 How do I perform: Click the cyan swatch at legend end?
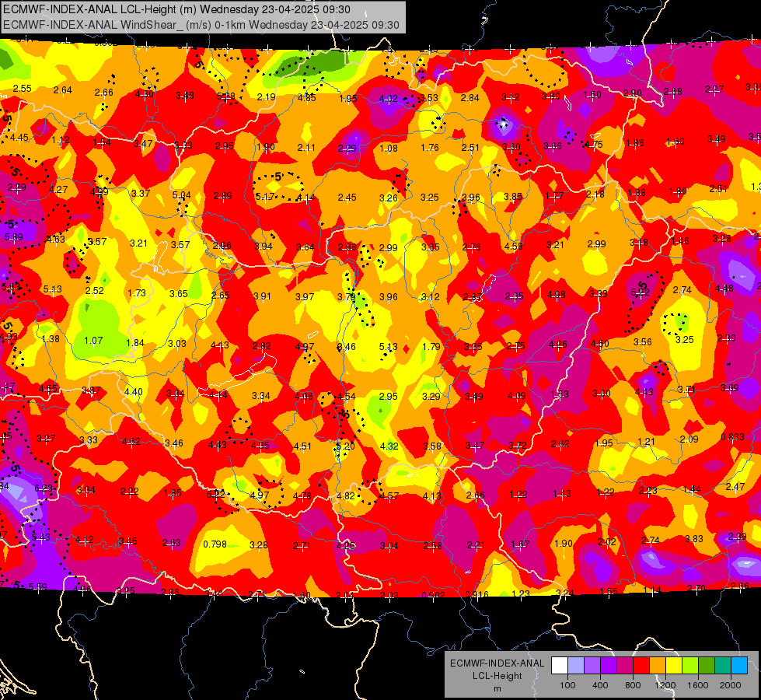[739, 666]
